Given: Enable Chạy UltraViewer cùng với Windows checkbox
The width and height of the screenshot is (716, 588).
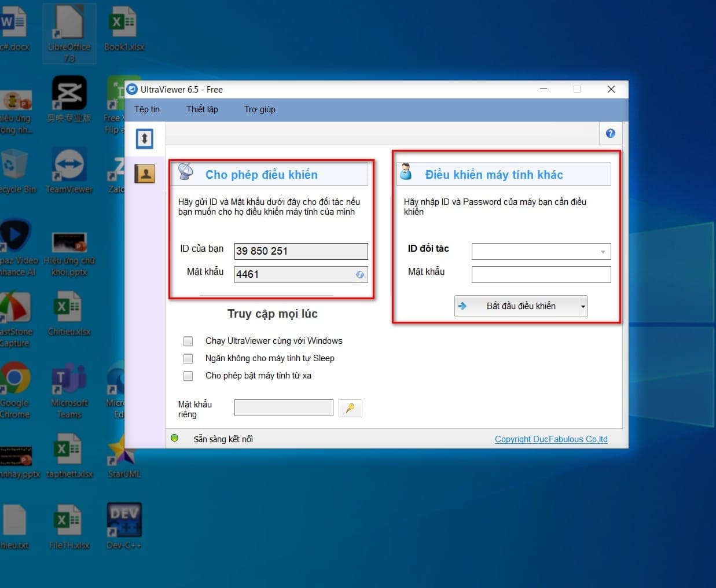Looking at the screenshot, I should point(188,341).
